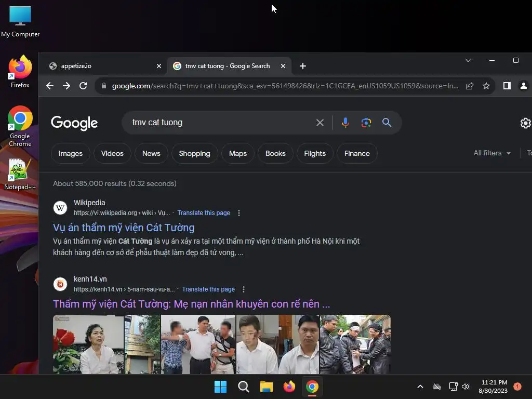Open the taskbar clock showing 11:21 PM
The height and width of the screenshot is (399, 532).
point(493,387)
